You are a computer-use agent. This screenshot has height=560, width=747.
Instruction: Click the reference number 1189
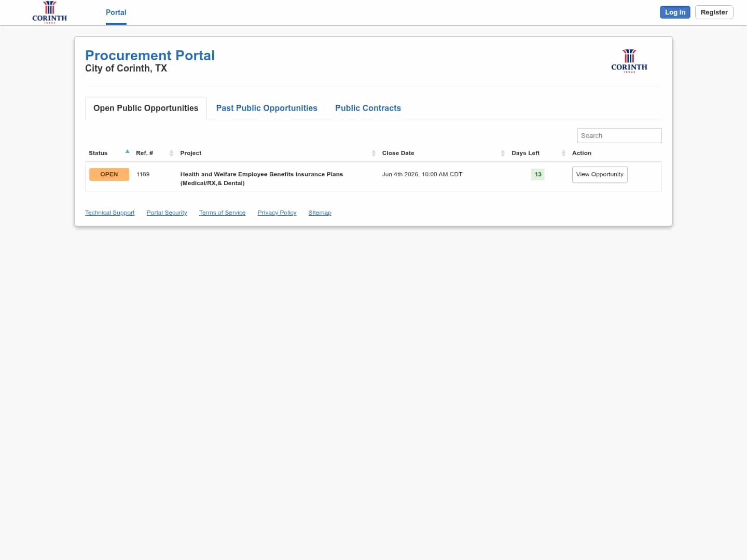tap(143, 174)
